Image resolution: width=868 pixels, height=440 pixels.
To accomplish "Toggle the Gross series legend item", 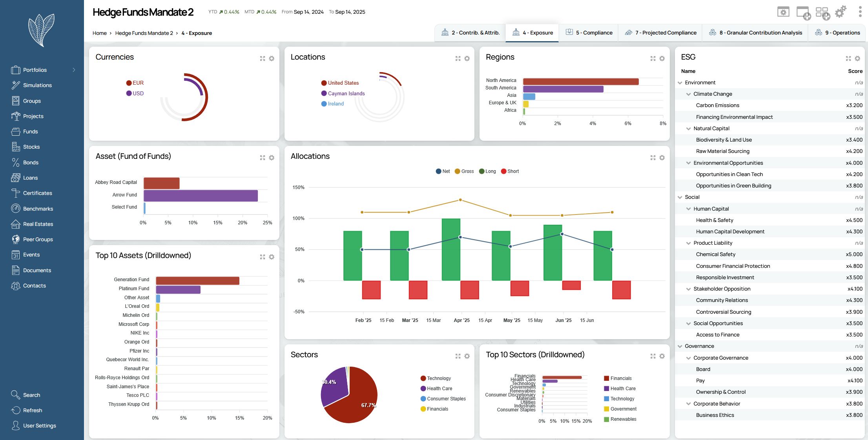I will 464,171.
